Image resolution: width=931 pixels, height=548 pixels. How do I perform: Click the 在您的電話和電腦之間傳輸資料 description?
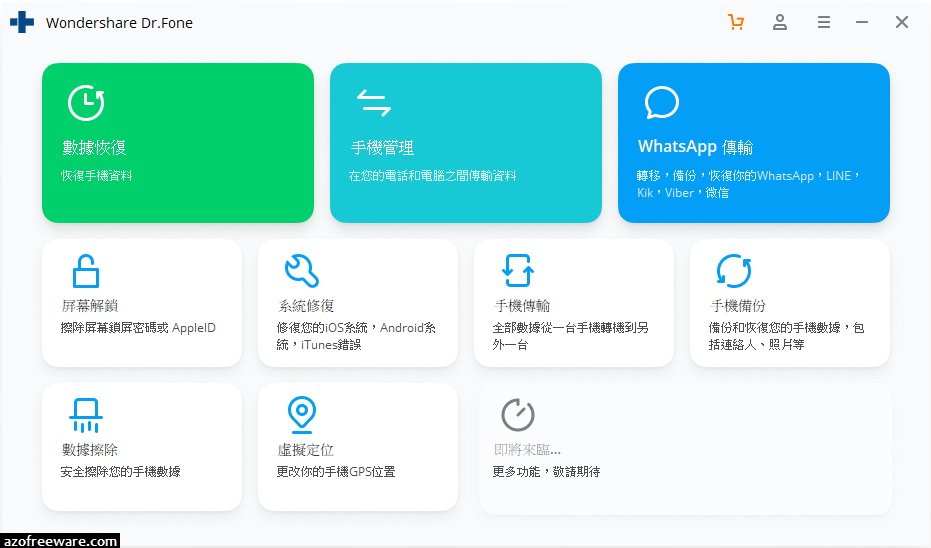(x=432, y=176)
